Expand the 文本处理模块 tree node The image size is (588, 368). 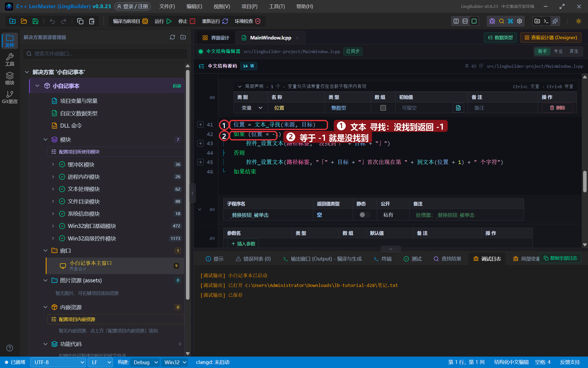(53, 189)
